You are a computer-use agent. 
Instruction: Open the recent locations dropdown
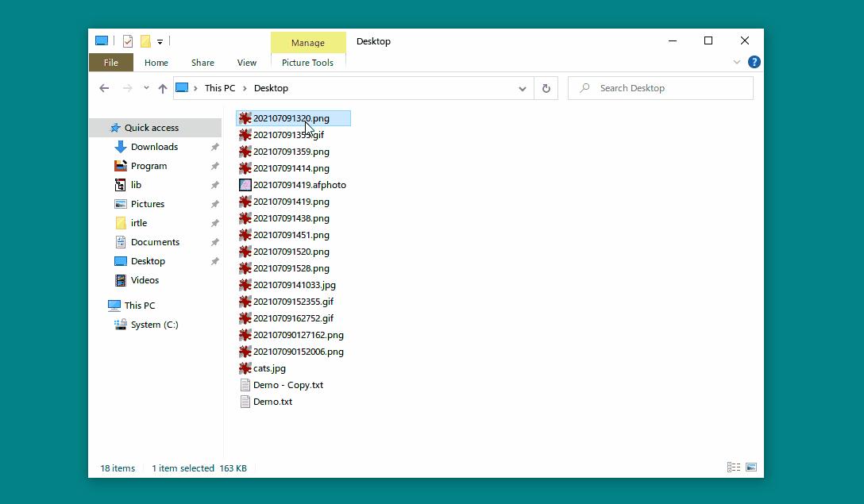point(146,87)
